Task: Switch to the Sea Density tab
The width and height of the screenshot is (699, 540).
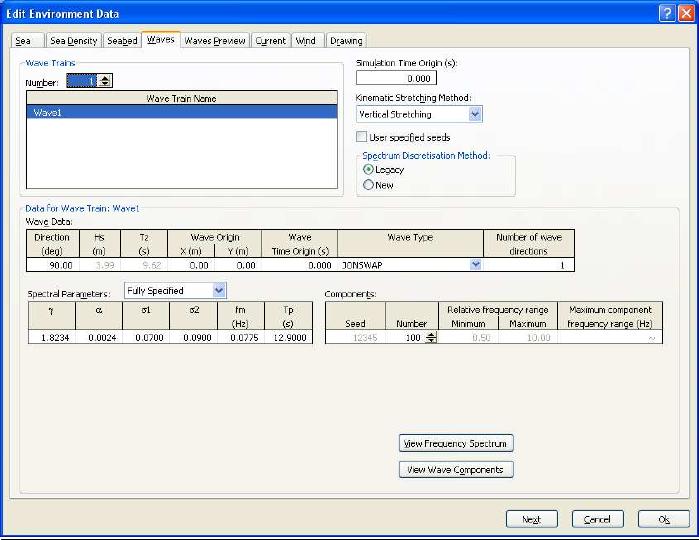Action: [x=74, y=41]
